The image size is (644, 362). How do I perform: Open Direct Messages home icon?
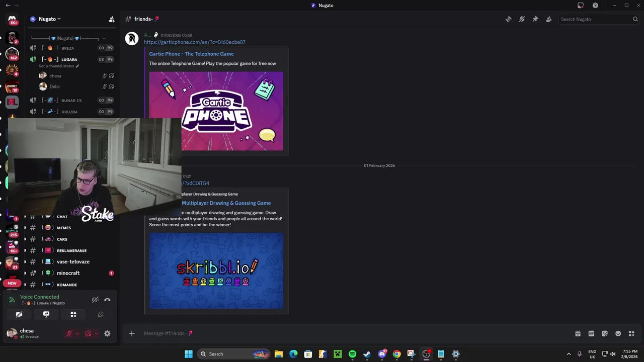(x=12, y=19)
